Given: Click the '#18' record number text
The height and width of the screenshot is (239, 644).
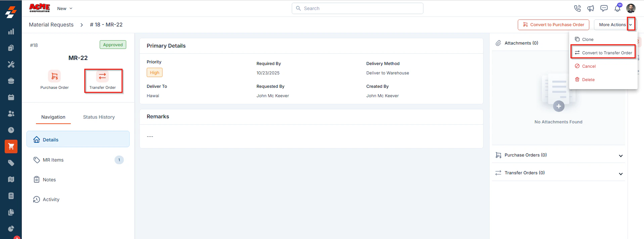Looking at the screenshot, I should pos(34,45).
